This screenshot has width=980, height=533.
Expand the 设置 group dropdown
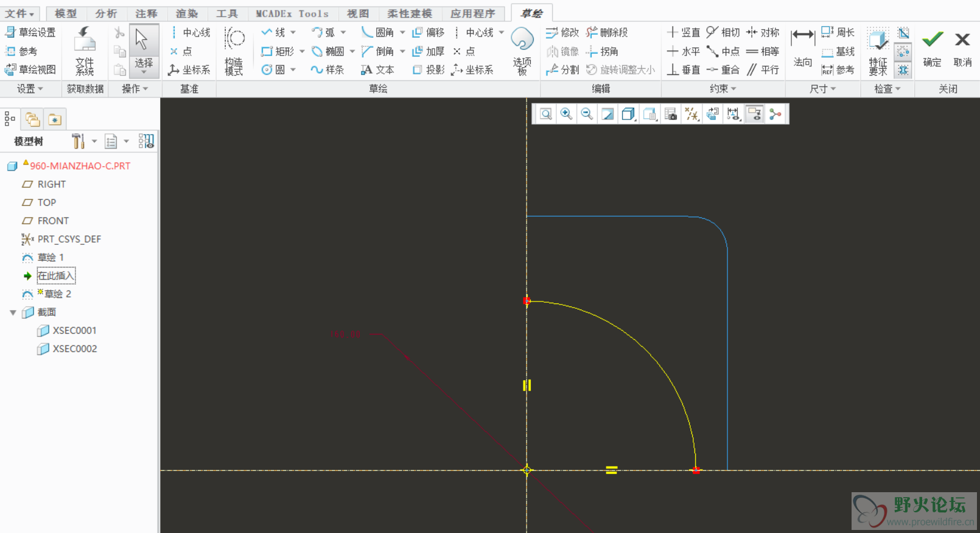pos(30,89)
